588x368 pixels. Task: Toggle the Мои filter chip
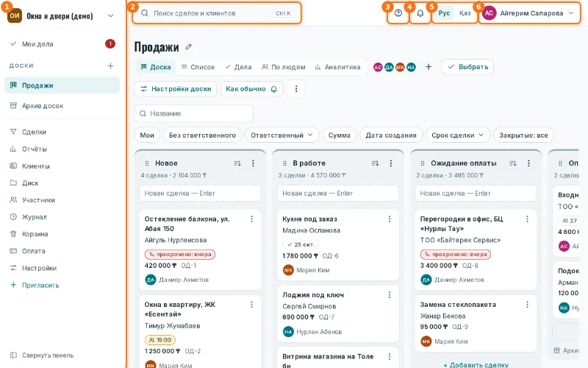tap(147, 135)
